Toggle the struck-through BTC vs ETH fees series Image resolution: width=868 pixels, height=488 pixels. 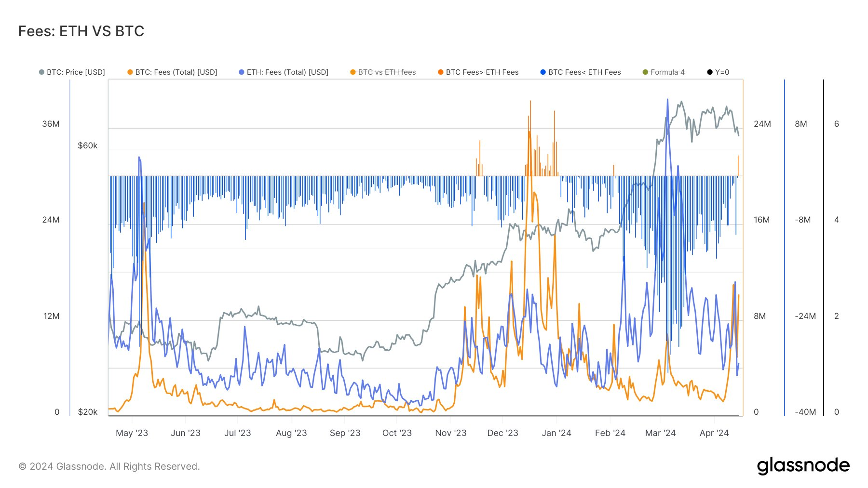click(387, 72)
